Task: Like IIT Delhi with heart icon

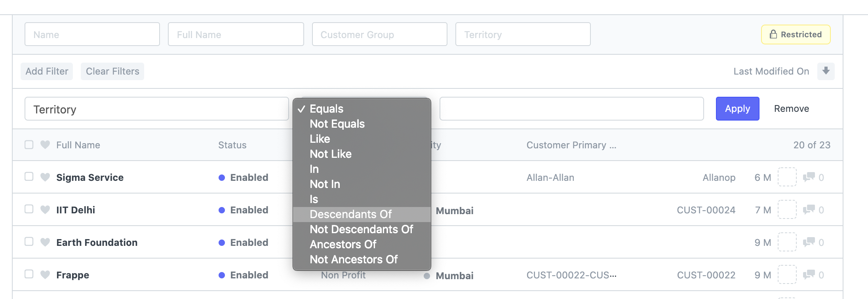Action: coord(45,209)
